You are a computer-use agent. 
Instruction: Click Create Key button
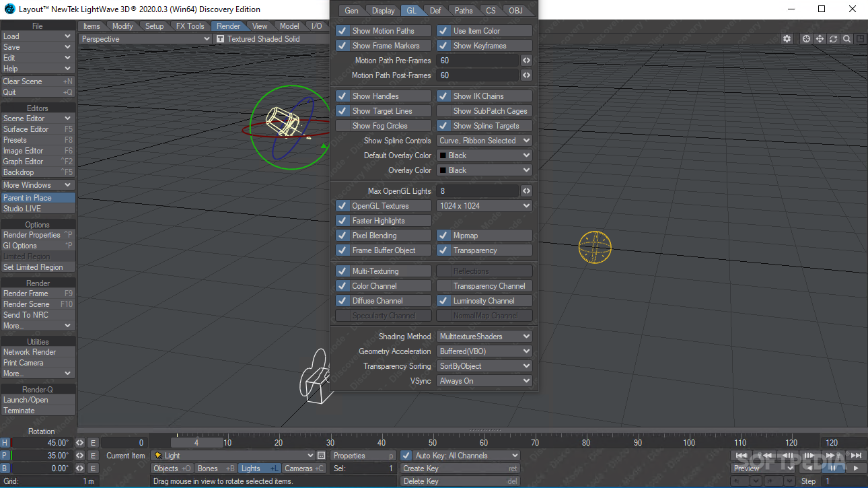pyautogui.click(x=460, y=468)
